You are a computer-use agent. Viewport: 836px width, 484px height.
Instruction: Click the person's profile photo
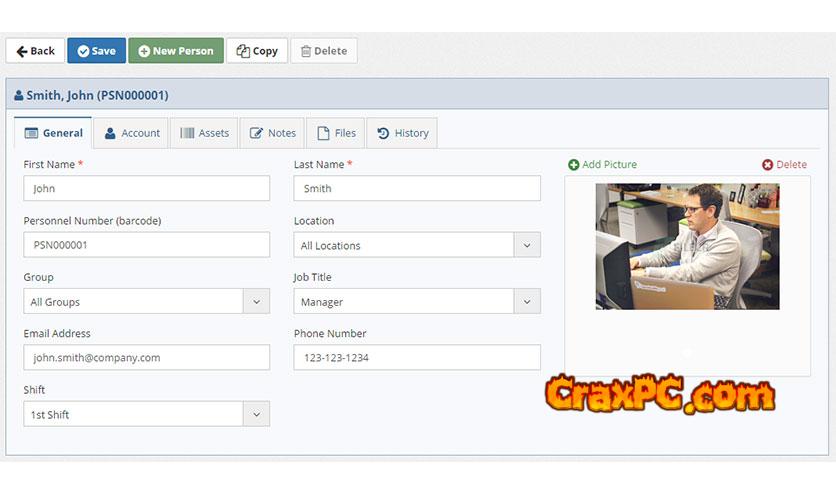[687, 246]
